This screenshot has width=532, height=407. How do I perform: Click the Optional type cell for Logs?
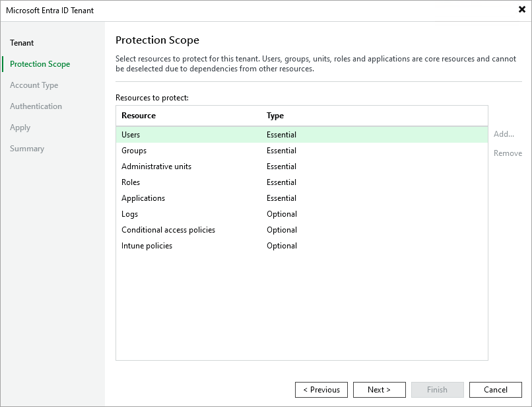(x=282, y=214)
